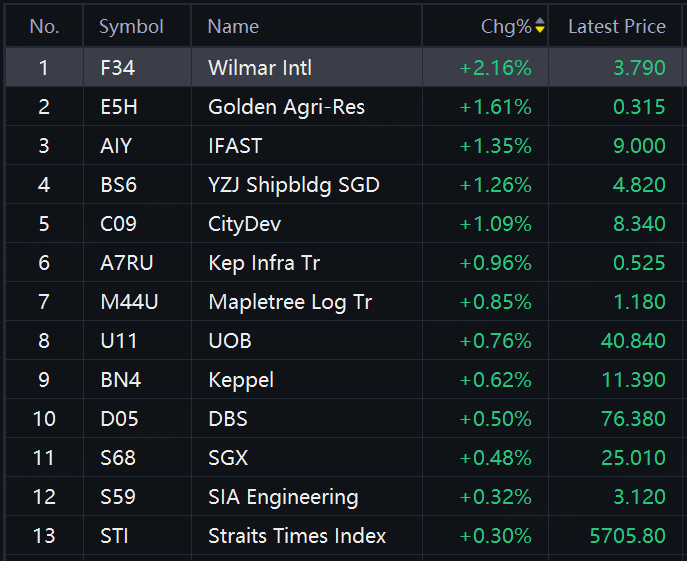This screenshot has width=687, height=561.
Task: Select Straits Times Index name
Action: click(297, 536)
